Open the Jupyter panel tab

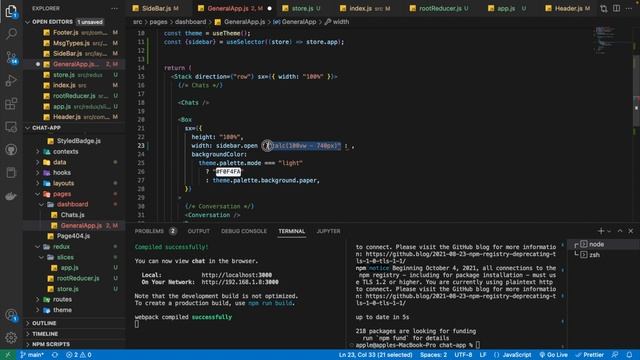pos(328,231)
